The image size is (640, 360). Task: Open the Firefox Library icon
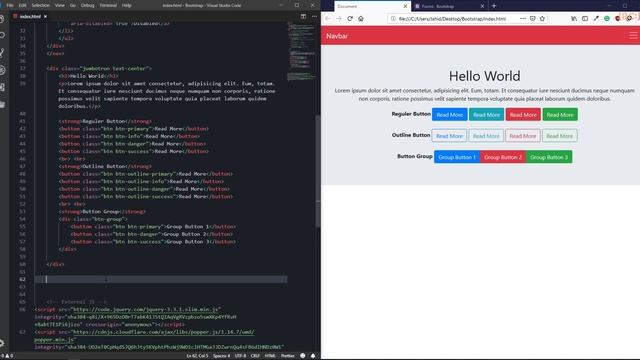click(574, 18)
